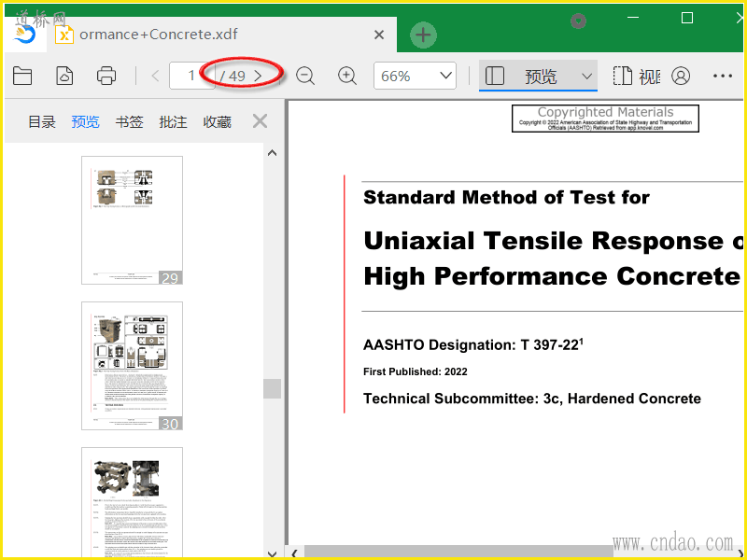Expand the 预览 sidebar mode dropdown arrow
Viewport: 747px width, 560px height.
click(587, 77)
